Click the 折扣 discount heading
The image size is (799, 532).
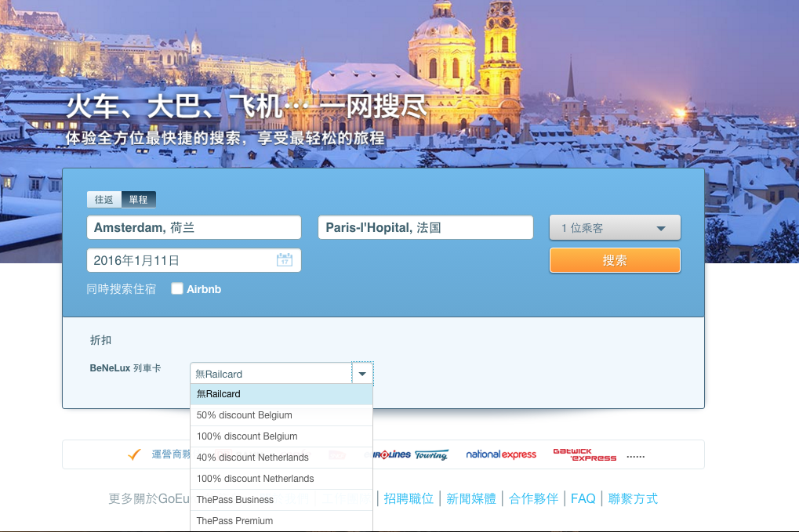pyautogui.click(x=100, y=340)
